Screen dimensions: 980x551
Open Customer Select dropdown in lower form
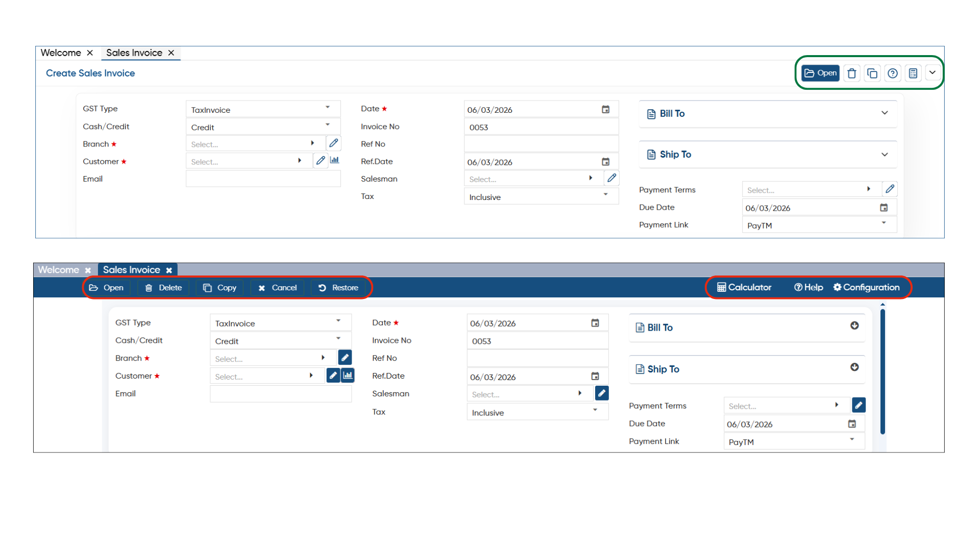[267, 376]
